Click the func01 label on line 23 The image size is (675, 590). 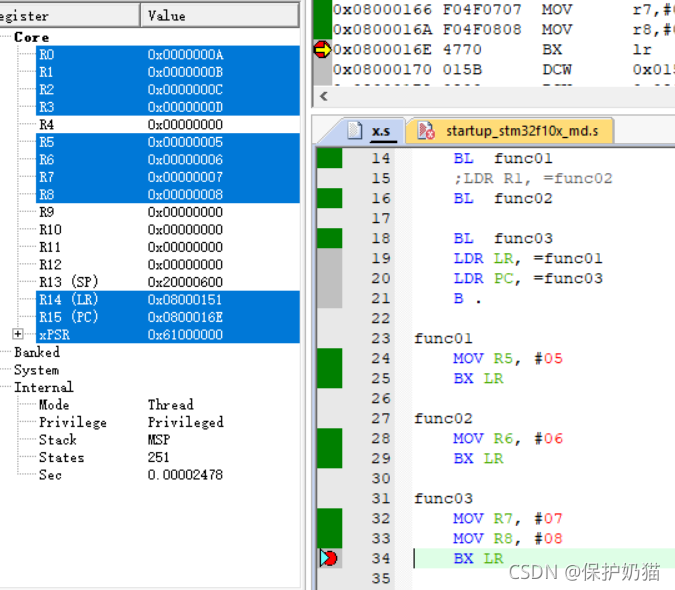[x=443, y=338]
